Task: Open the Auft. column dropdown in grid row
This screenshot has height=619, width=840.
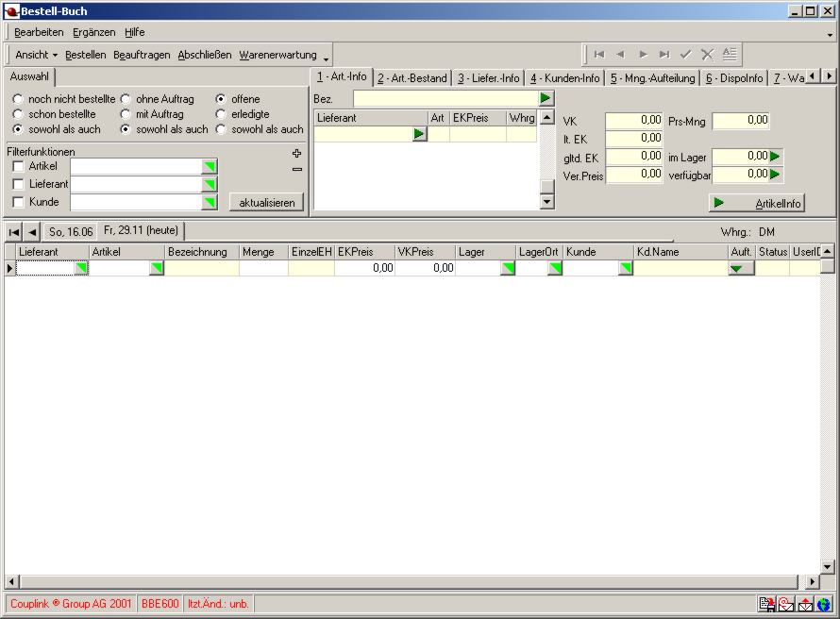Action: pos(741,269)
